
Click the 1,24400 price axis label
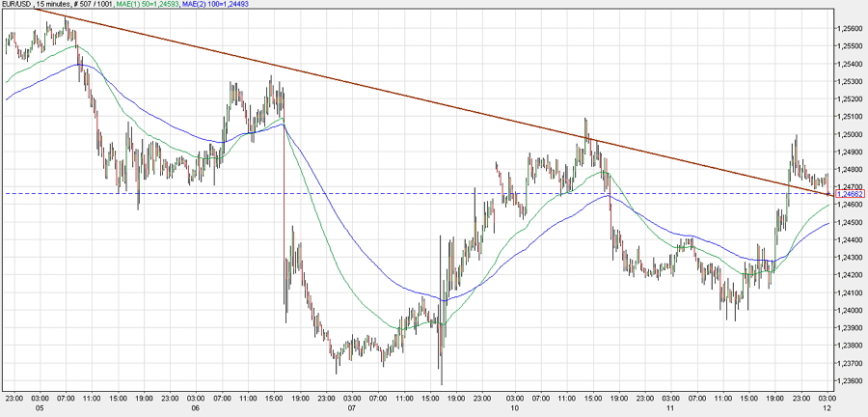[x=850, y=239]
